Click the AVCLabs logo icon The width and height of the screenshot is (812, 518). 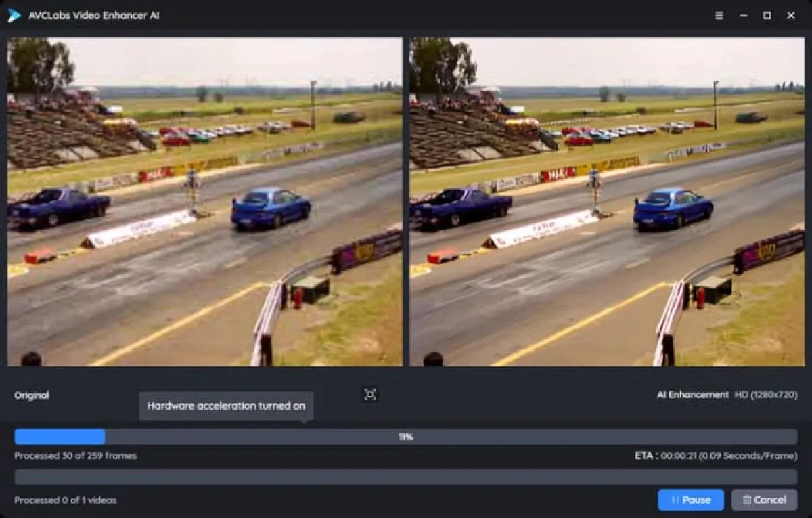click(x=12, y=14)
